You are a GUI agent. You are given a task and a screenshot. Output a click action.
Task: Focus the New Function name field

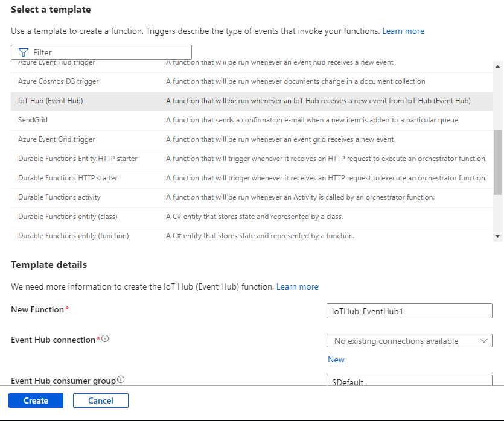coord(409,311)
